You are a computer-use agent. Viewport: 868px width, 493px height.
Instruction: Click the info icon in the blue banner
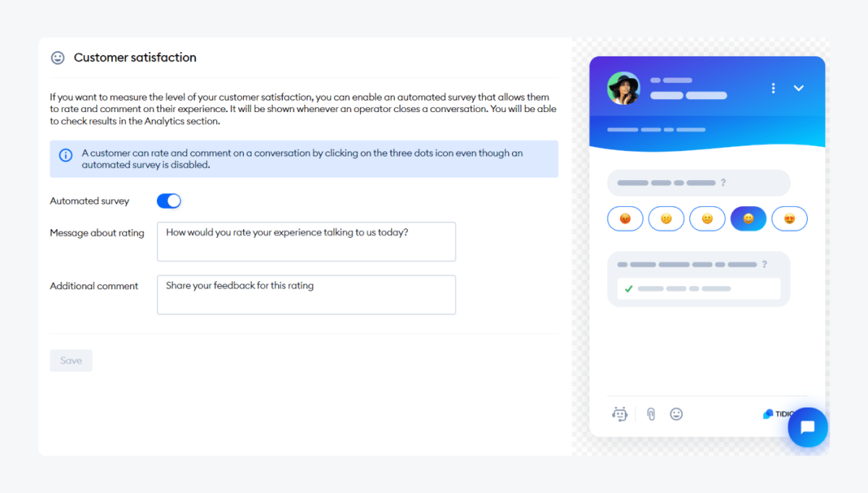(x=66, y=153)
